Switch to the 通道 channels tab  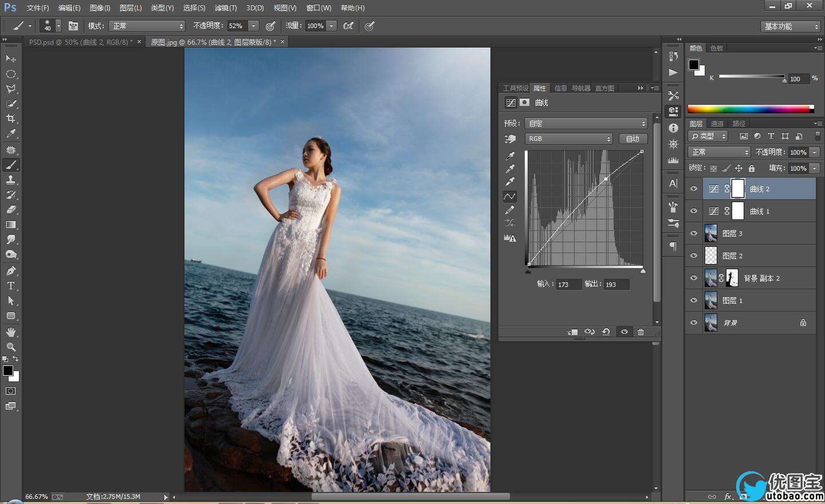click(x=717, y=124)
